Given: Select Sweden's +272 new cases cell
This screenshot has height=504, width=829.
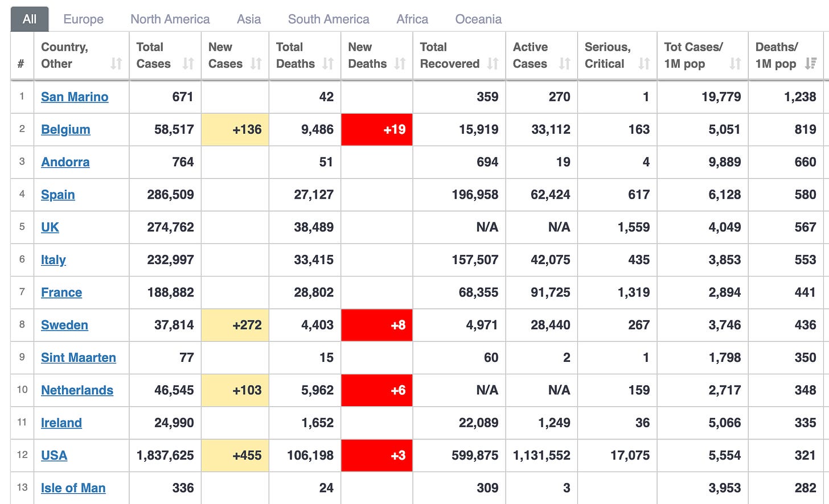Looking at the screenshot, I should point(235,325).
